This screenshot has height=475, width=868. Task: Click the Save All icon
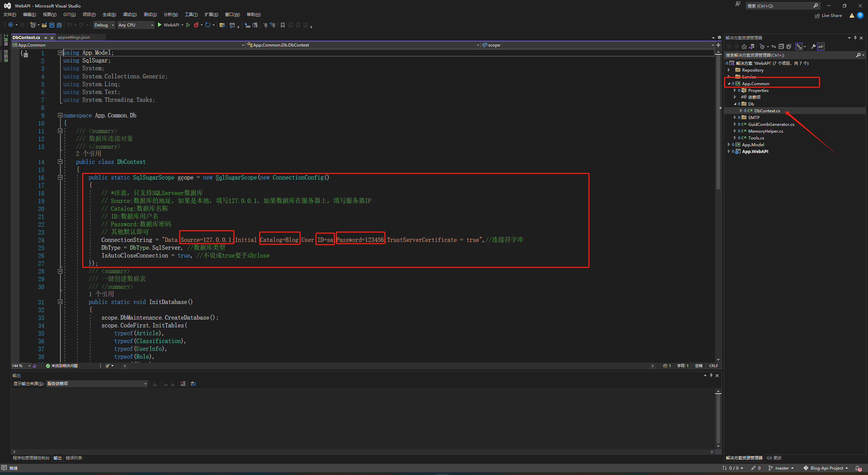(x=59, y=25)
